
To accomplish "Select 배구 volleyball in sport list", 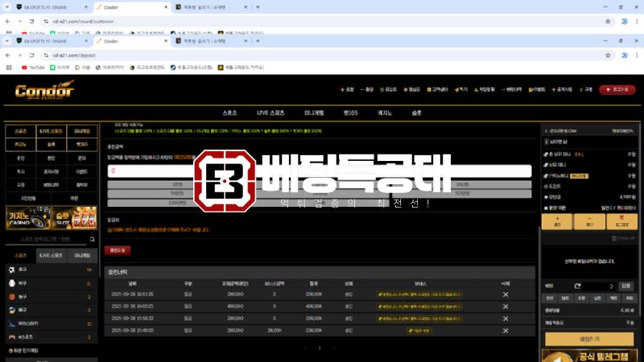I will tap(52, 310).
